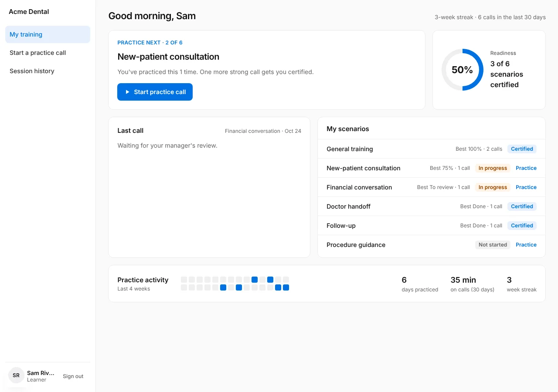This screenshot has width=558, height=392.
Task: Click the 6 days practiced stat
Action: [420, 284]
